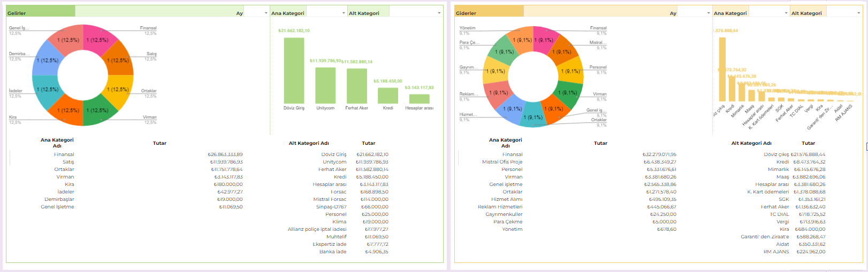The width and height of the screenshot is (868, 272).
Task: Select the Gelirler panel title
Action: coord(17,13)
